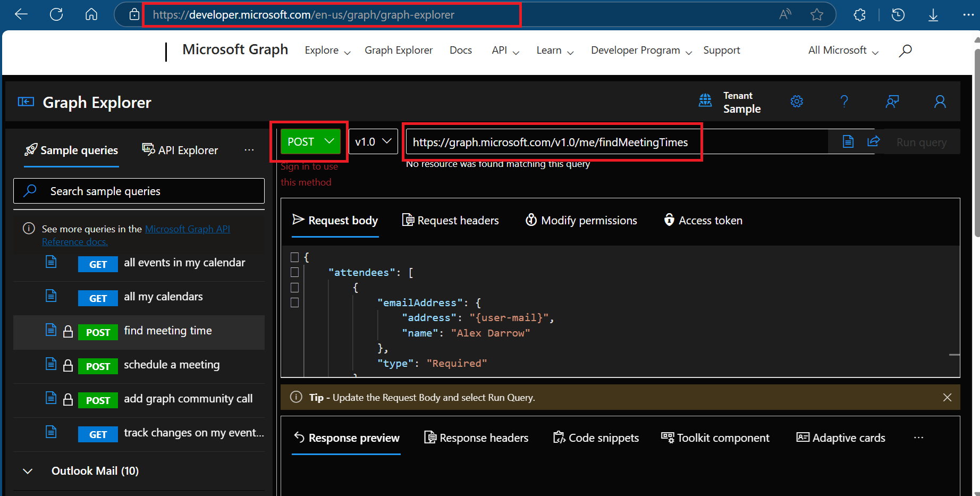Share the query with the share icon

click(x=874, y=141)
